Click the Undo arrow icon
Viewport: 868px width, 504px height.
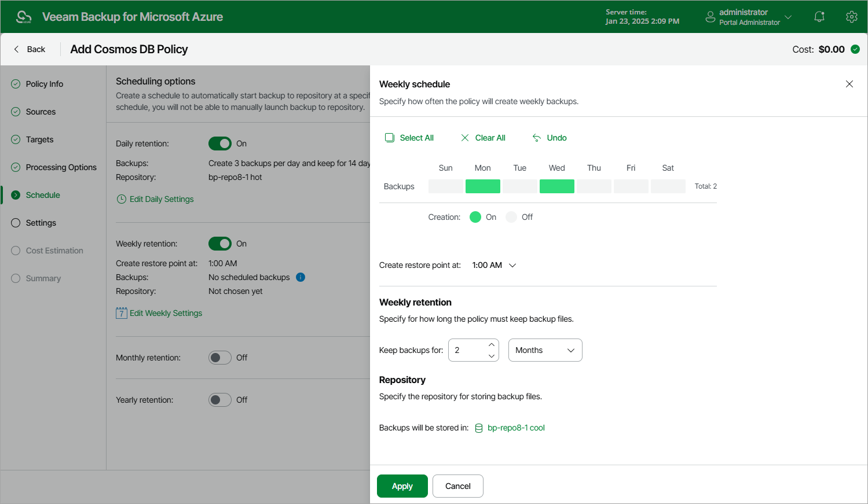tap(537, 138)
